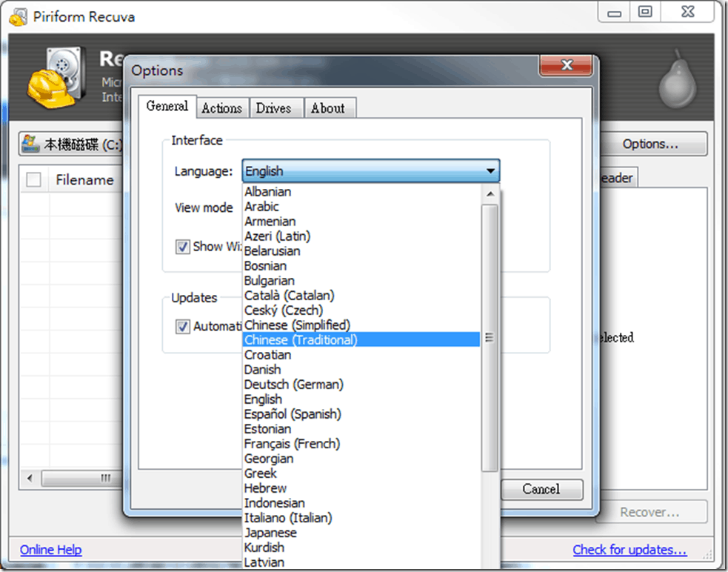
Task: Select Azeri (Latin) from the list
Action: tap(361, 236)
